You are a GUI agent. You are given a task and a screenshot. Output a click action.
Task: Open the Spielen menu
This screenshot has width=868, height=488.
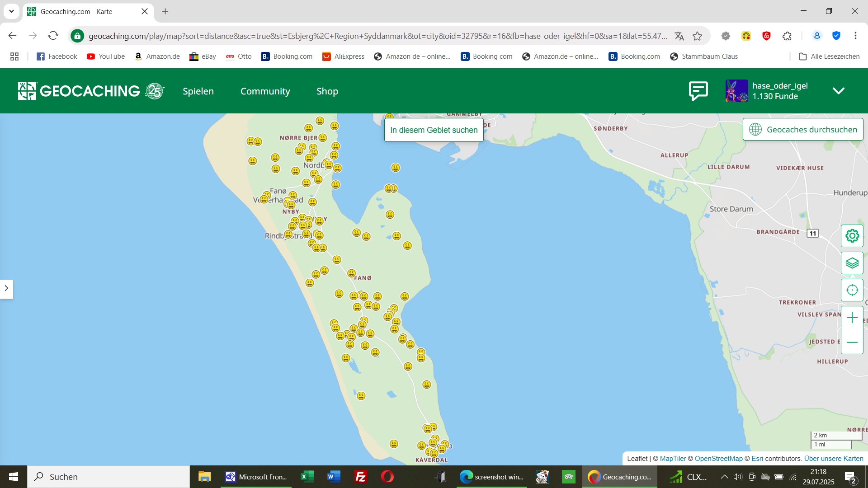click(x=198, y=91)
